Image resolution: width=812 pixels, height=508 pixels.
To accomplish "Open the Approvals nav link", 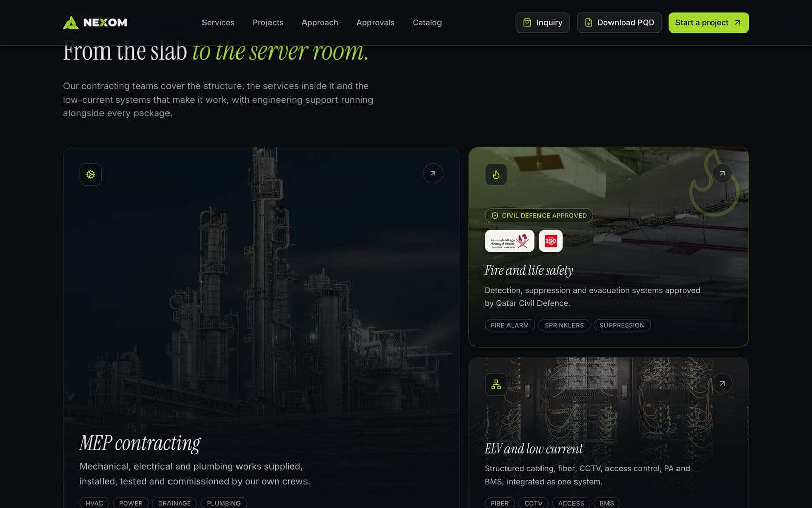I will click(x=375, y=22).
